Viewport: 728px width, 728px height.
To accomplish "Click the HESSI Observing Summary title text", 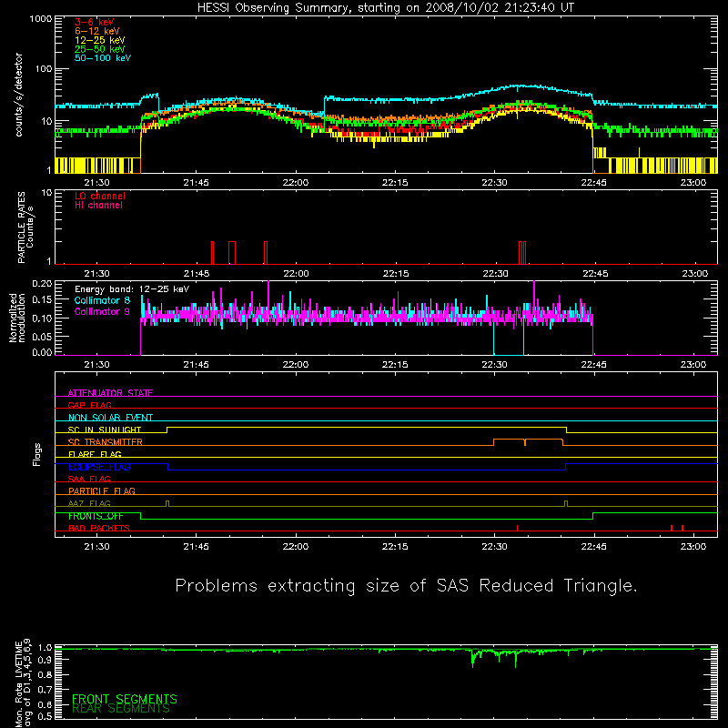I will (386, 8).
